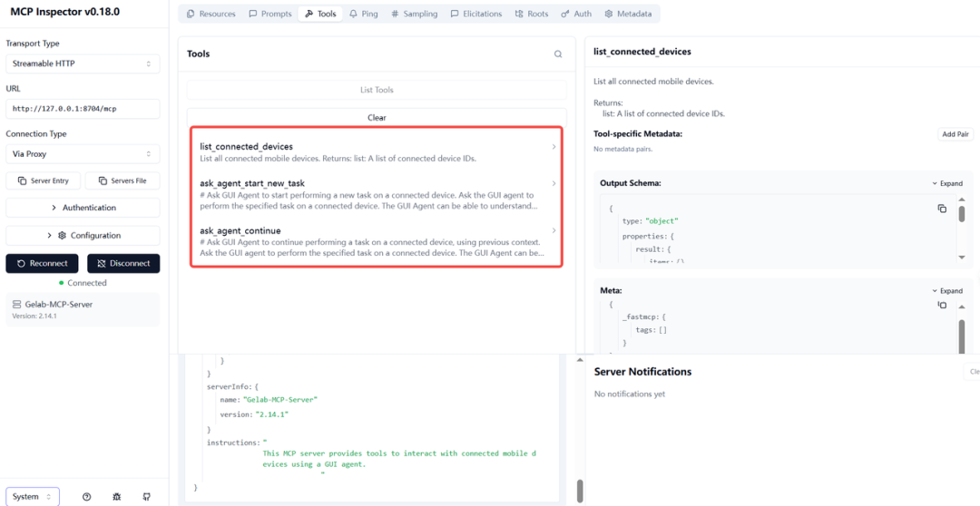
Task: Open the Auth tab
Action: click(x=576, y=14)
